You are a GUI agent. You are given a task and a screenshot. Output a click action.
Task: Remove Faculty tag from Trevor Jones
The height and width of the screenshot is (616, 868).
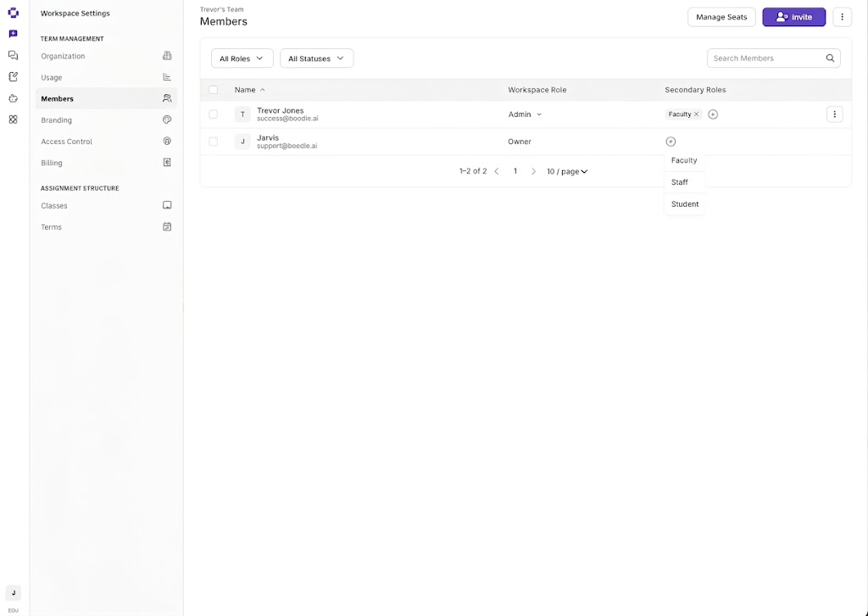click(x=697, y=114)
